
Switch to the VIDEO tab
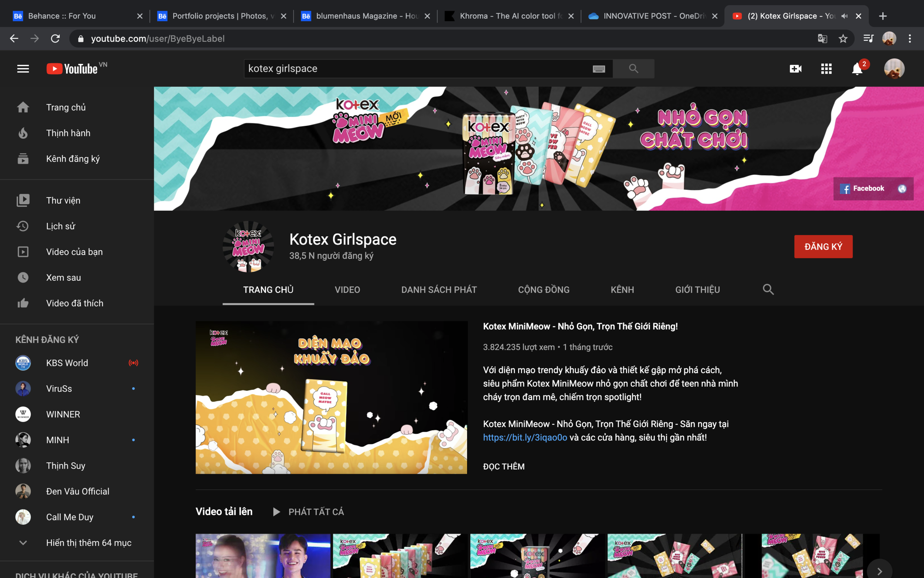tap(347, 290)
